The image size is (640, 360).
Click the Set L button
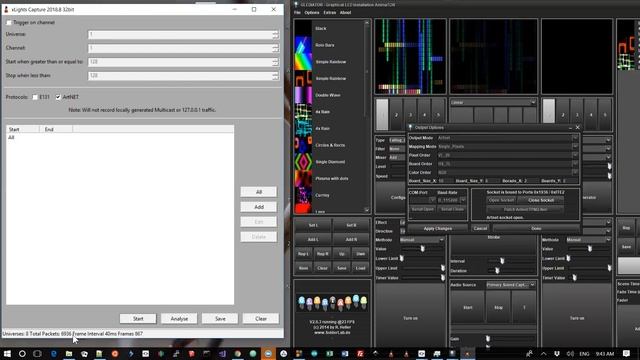[313, 225]
